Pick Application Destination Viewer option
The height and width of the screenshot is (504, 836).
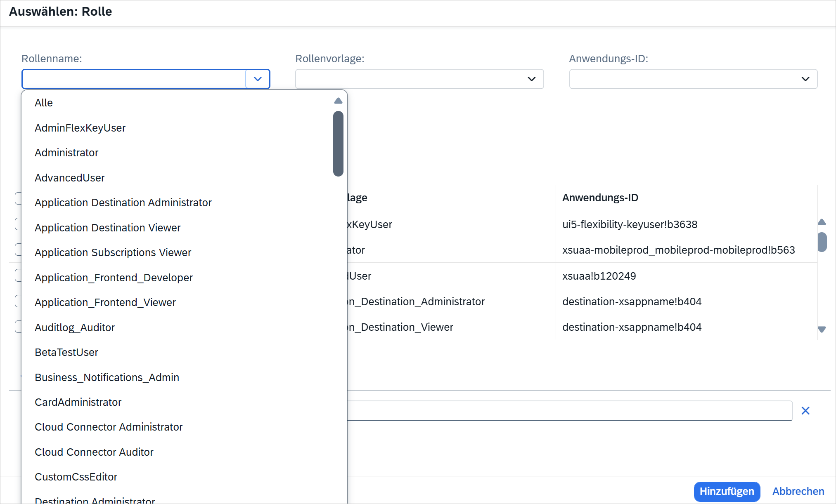click(x=107, y=228)
